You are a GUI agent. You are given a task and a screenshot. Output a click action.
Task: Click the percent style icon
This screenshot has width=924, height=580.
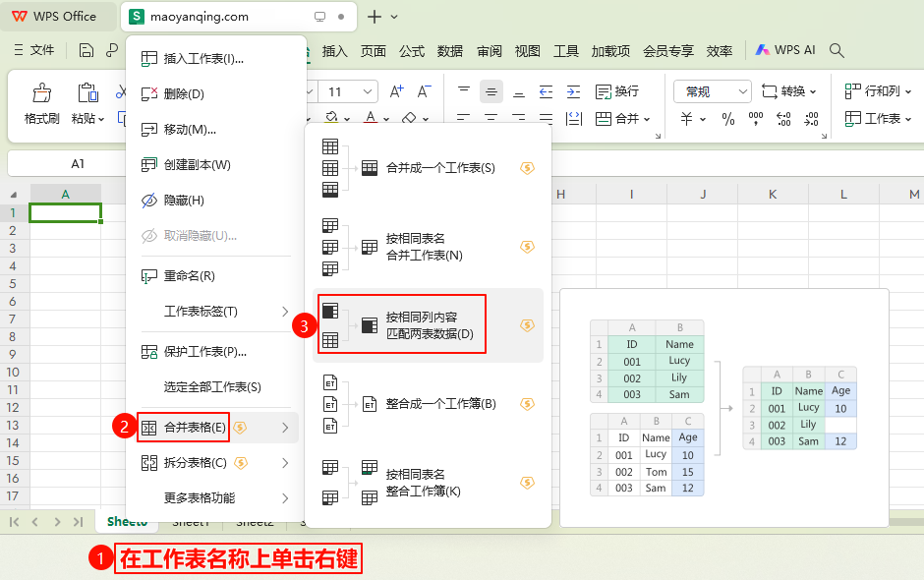click(x=728, y=119)
